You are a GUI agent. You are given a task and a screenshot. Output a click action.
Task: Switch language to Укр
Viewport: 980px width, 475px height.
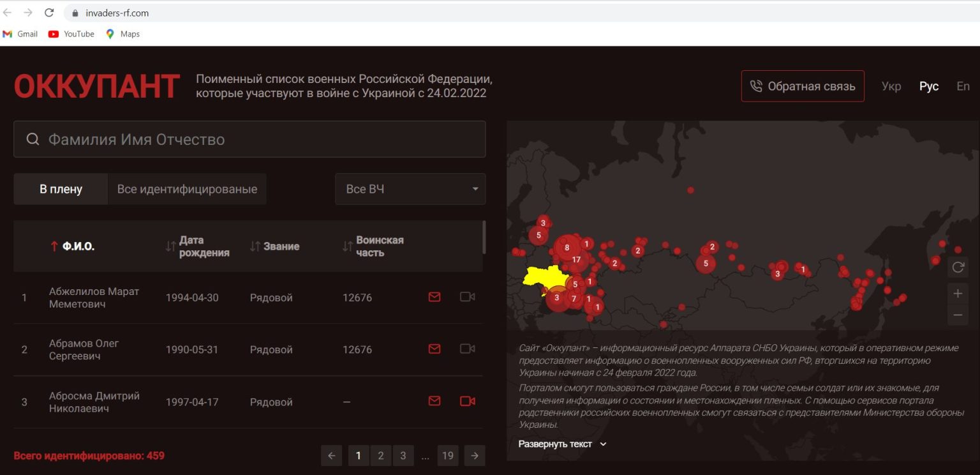click(891, 86)
